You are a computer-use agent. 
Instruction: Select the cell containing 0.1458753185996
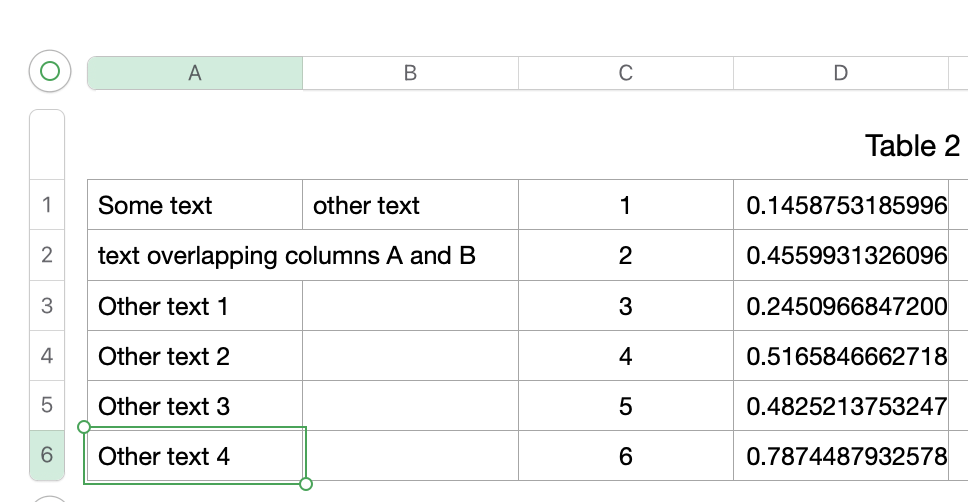(846, 206)
